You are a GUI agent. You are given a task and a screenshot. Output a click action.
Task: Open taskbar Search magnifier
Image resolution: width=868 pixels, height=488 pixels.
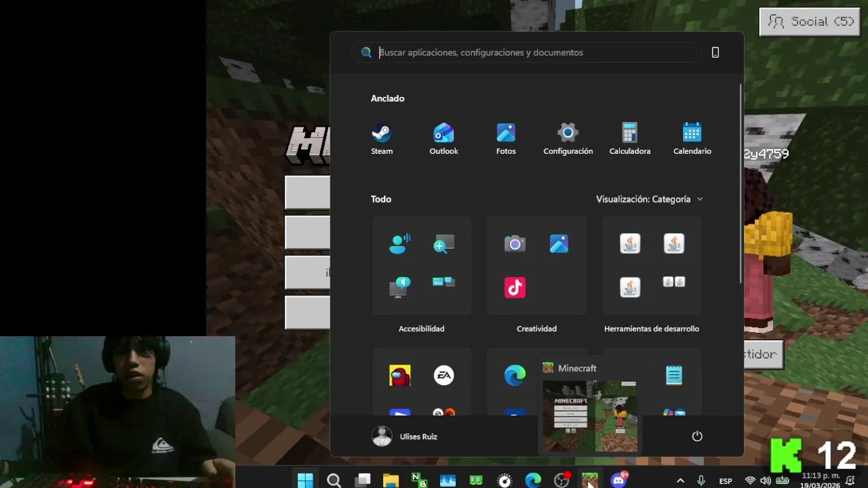[x=334, y=480]
